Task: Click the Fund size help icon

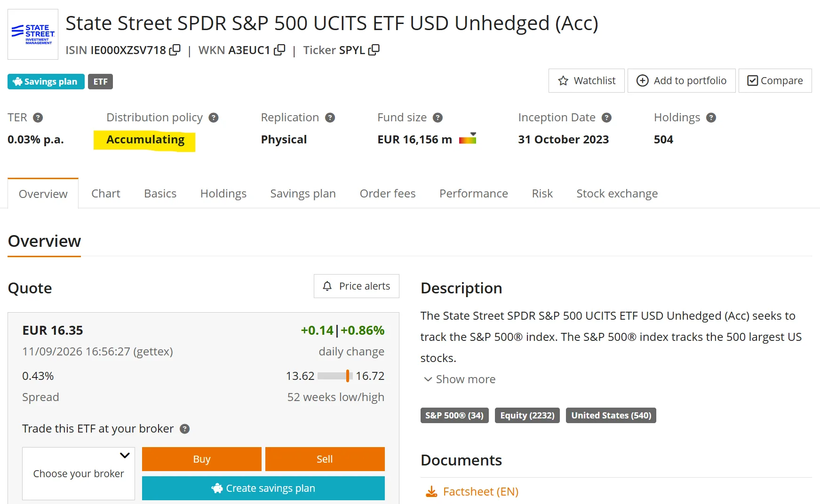Action: pos(438,118)
